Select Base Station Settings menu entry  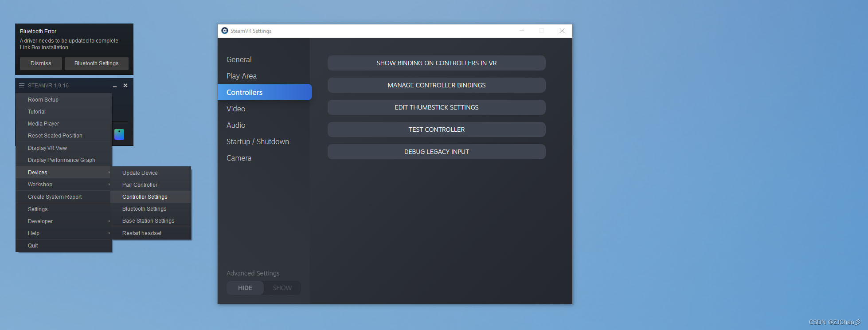(x=148, y=221)
